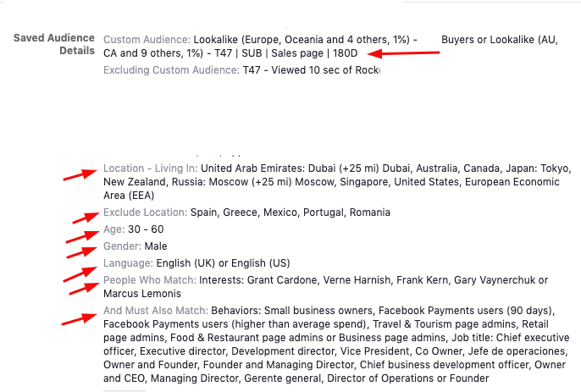581x392 pixels.
Task: Click the Exclude Location label
Action: tap(146, 213)
